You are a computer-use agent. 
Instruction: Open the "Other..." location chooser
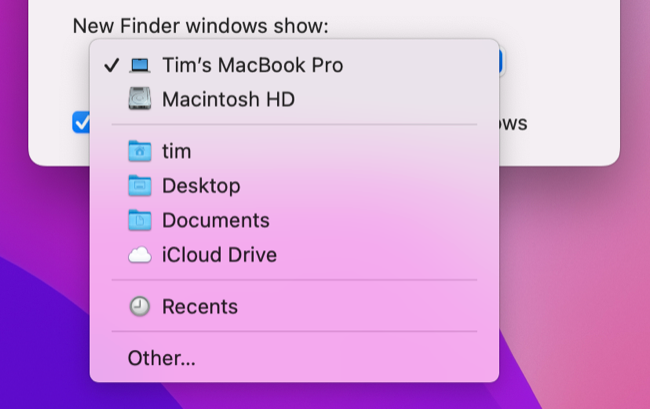pyautogui.click(x=161, y=358)
